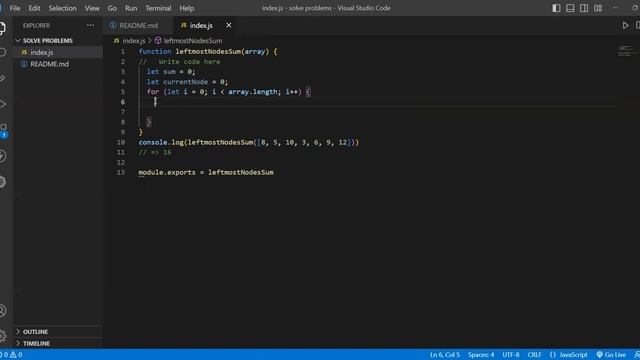Screen dimensions: 640x360
Task: Click the 'let sum = 0;' line
Action: click(171, 72)
